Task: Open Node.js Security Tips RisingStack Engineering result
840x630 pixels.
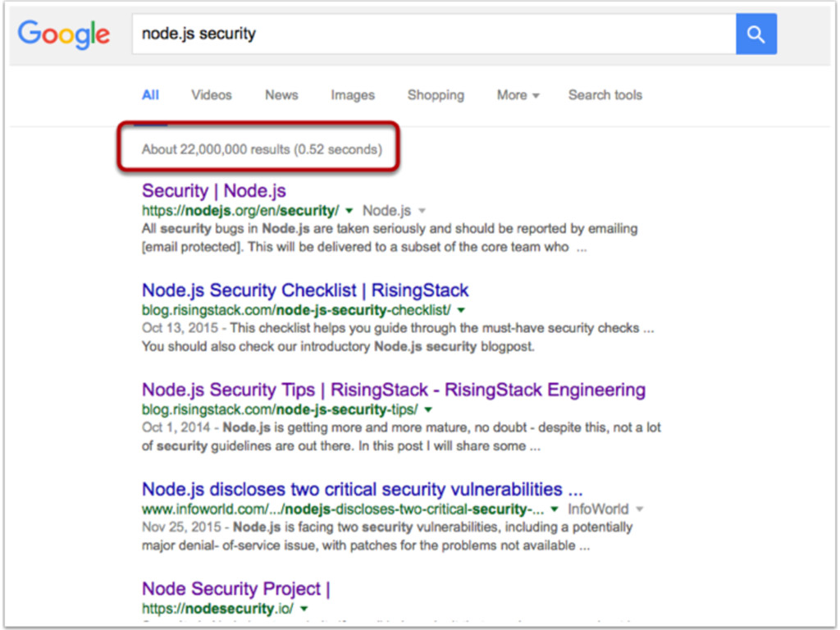Action: point(393,390)
